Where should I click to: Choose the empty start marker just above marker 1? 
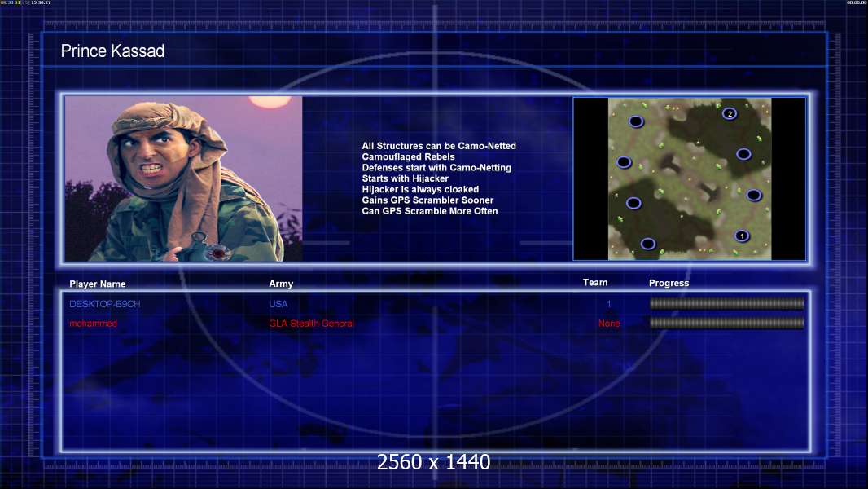754,195
